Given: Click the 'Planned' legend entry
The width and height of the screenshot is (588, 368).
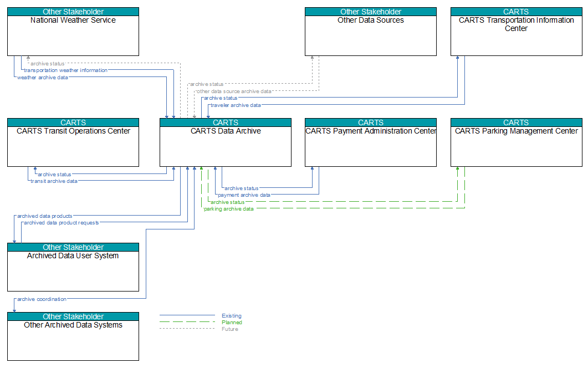Looking at the screenshot, I should pyautogui.click(x=232, y=322).
